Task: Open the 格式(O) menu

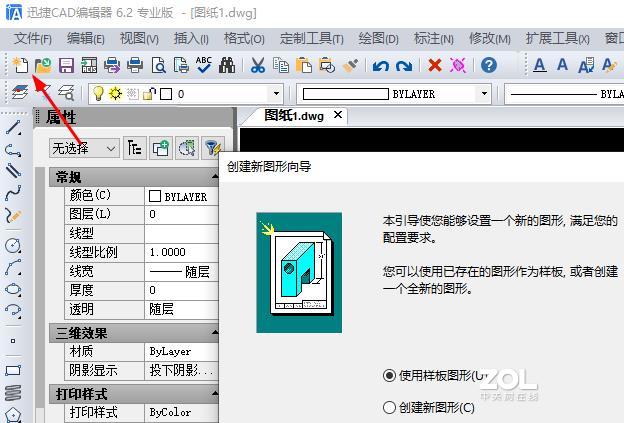Action: click(x=244, y=39)
